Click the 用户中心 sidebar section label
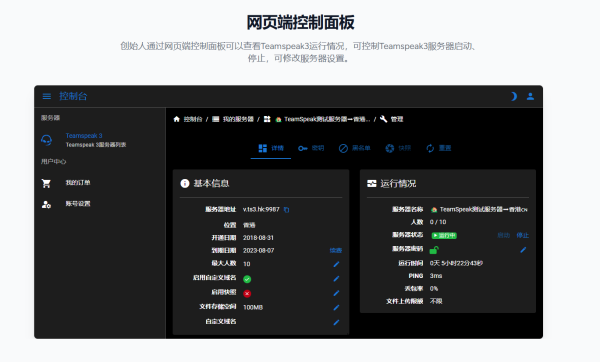The height and width of the screenshot is (362, 600). pyautogui.click(x=54, y=161)
